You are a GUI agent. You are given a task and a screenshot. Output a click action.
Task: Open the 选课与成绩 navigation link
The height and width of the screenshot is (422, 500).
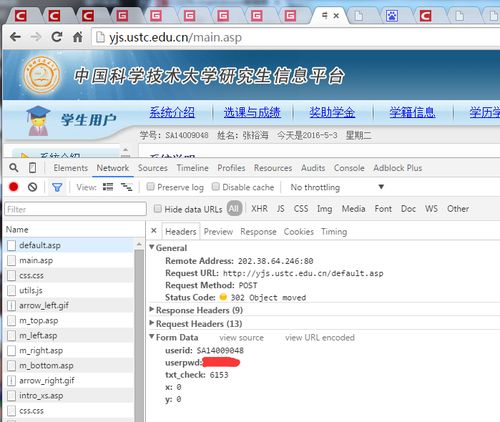click(252, 112)
